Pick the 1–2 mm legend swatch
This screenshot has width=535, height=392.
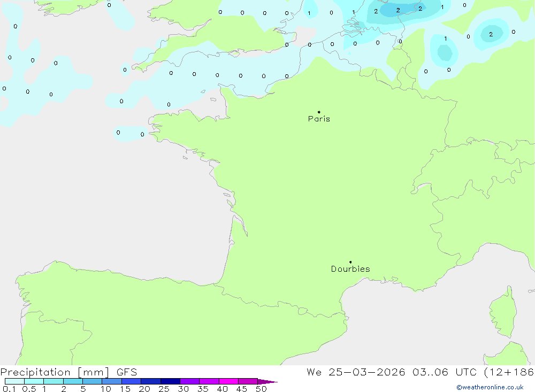(53, 381)
